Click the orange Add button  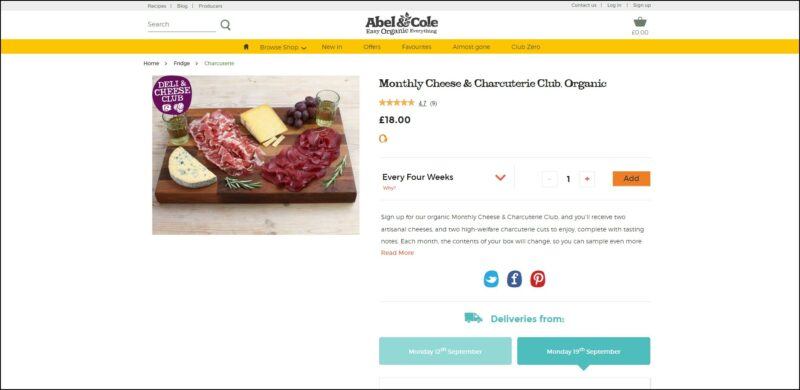coord(631,179)
